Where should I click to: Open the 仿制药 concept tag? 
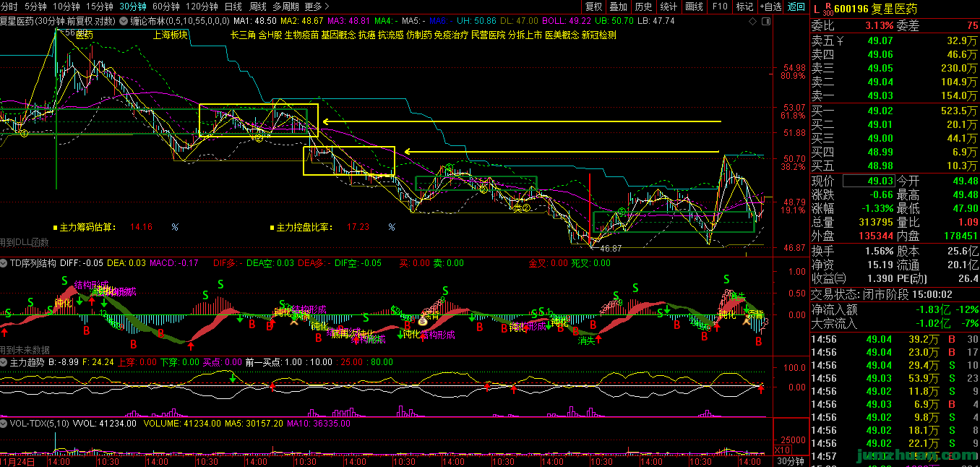(418, 35)
